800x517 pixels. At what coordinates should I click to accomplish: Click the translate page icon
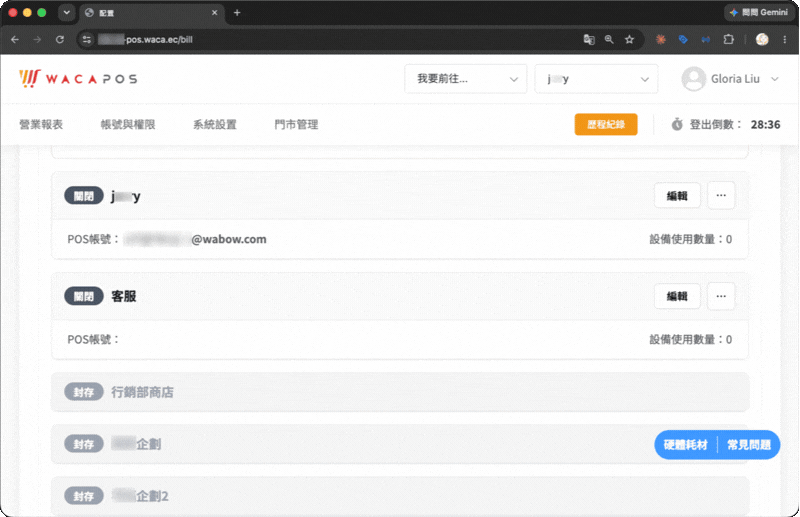(589, 39)
